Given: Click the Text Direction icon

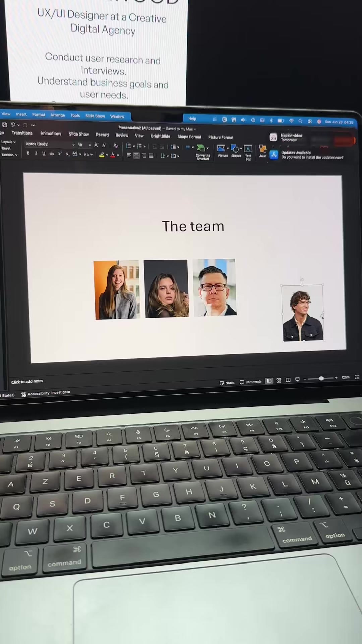Looking at the screenshot, I should [163, 156].
